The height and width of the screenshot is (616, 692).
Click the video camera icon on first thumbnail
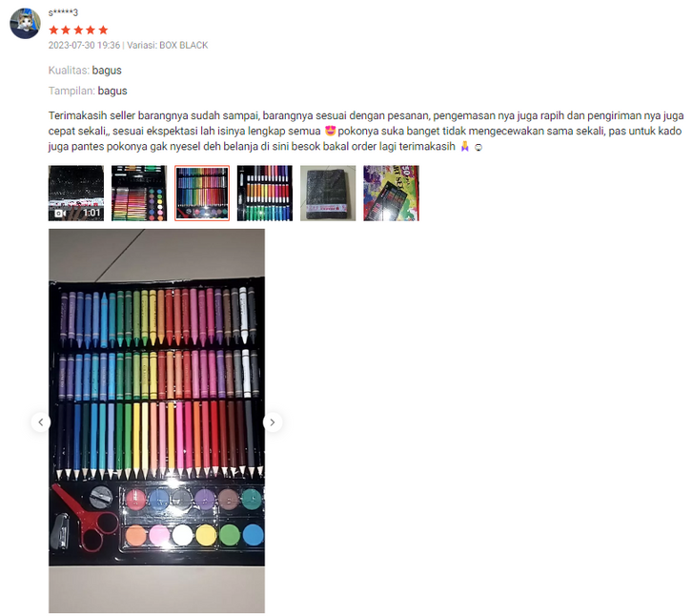(60, 214)
